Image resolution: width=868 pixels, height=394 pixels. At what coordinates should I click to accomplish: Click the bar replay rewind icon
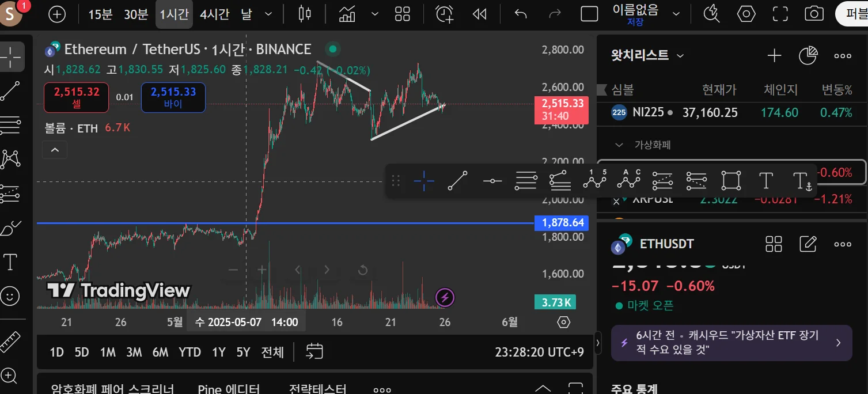point(479,14)
